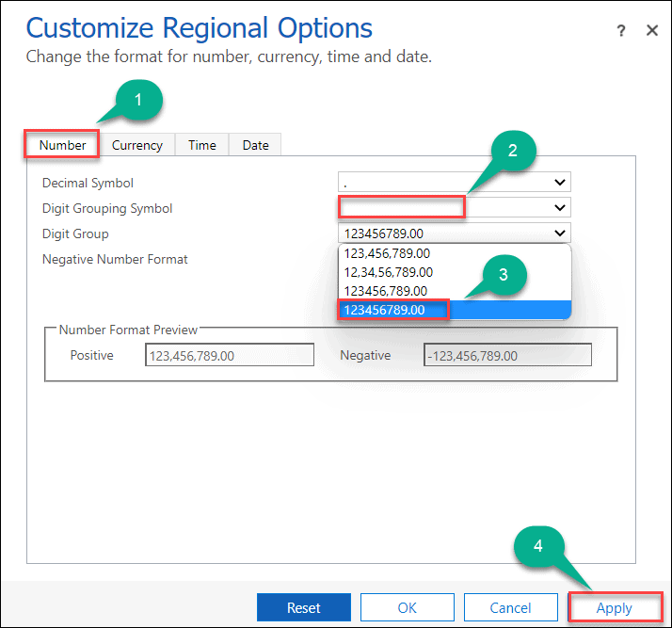The height and width of the screenshot is (628, 672).
Task: Expand the Decimal Symbol dropdown
Action: (455, 182)
